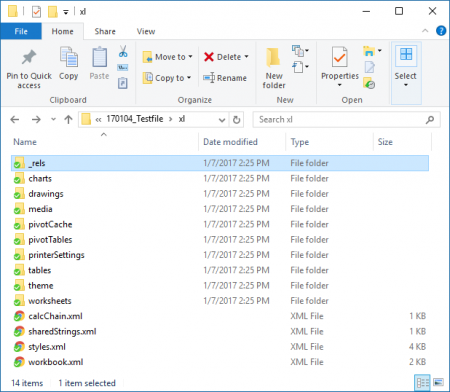Go up one folder level arrow
This screenshot has height=392, width=450.
point(68,119)
